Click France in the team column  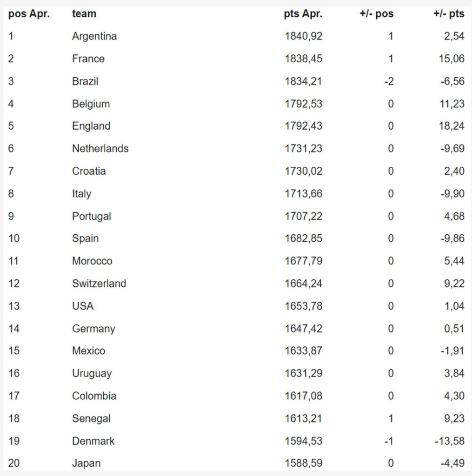tap(88, 59)
